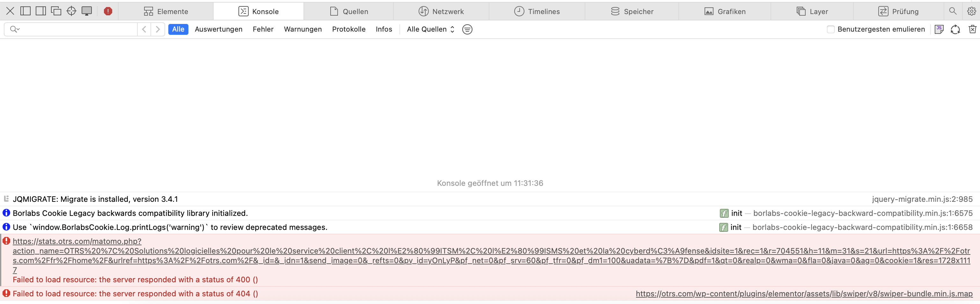The height and width of the screenshot is (304, 980).
Task: Open the Speicher tab
Action: point(632,11)
